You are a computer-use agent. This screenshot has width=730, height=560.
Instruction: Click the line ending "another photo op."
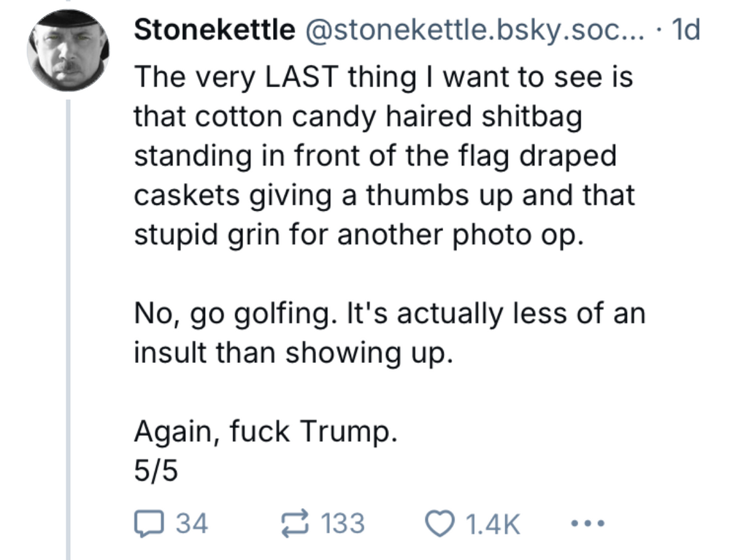pos(359,235)
